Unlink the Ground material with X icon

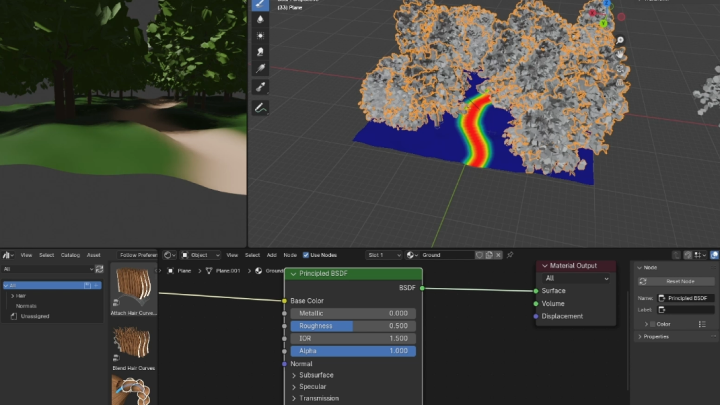[x=498, y=255]
